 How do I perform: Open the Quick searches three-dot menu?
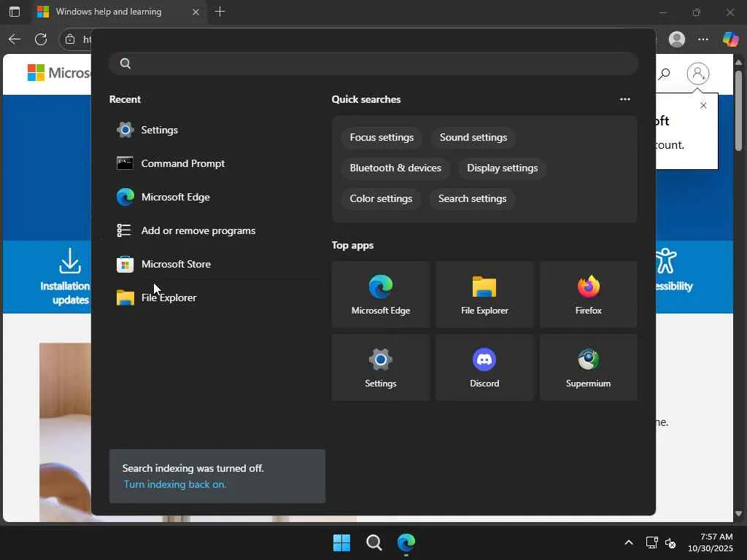pos(625,99)
